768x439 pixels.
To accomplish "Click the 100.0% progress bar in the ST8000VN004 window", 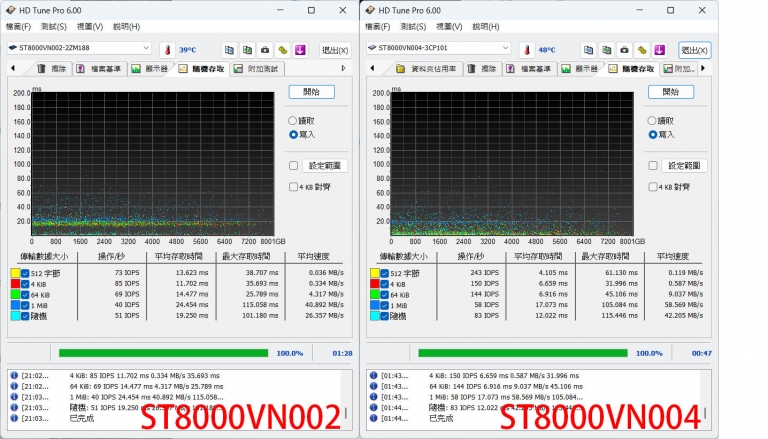I will tap(523, 353).
